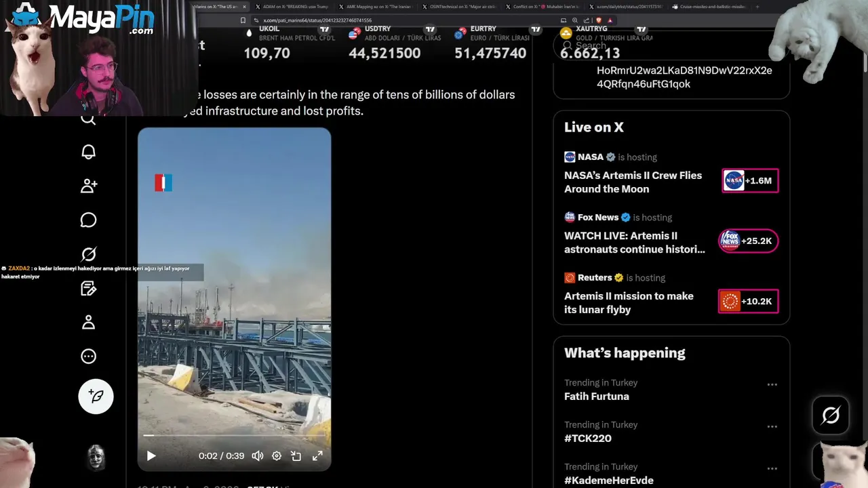Viewport: 868px width, 488px height.
Task: Click the Brave Rewards triangle icon
Action: tap(610, 20)
